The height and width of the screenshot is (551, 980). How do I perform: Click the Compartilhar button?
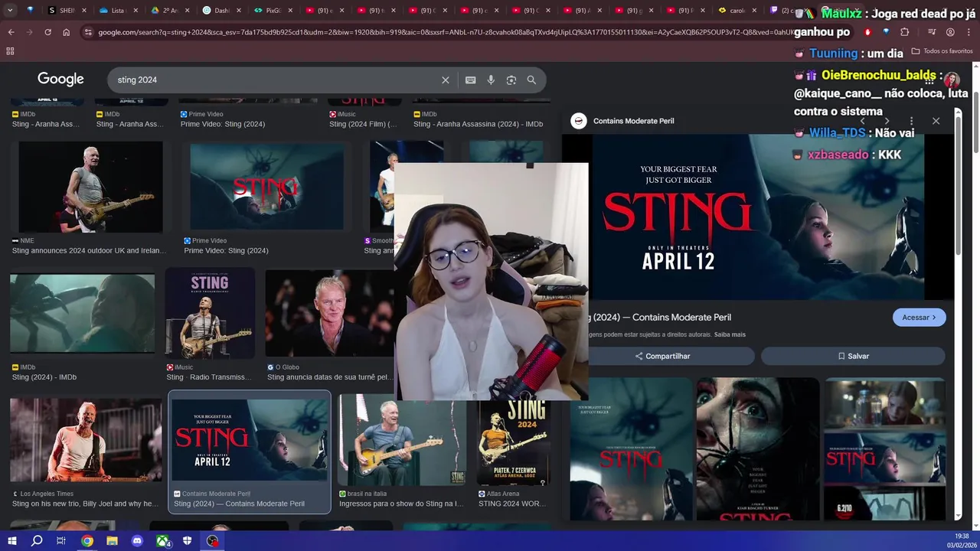coord(662,356)
